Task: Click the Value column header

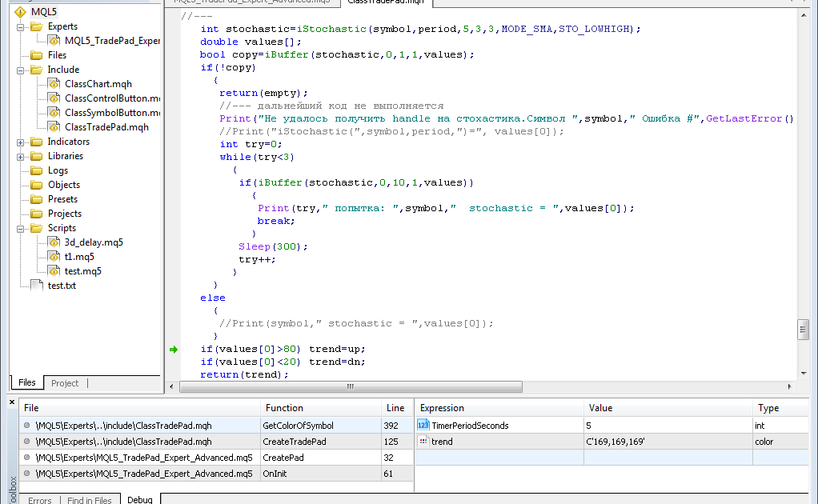Action: tap(668, 408)
